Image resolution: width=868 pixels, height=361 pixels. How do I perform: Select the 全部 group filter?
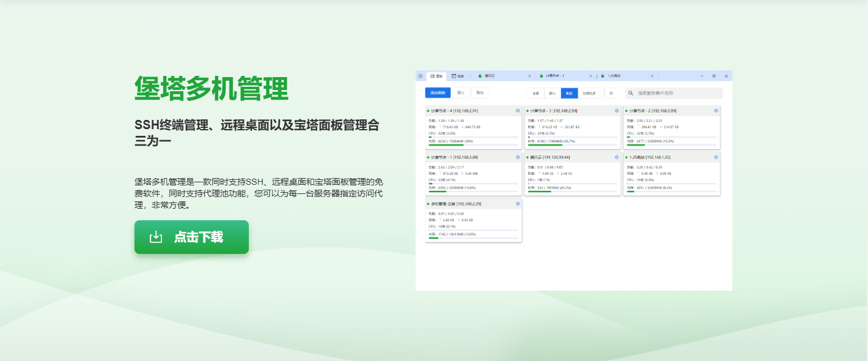(x=535, y=93)
